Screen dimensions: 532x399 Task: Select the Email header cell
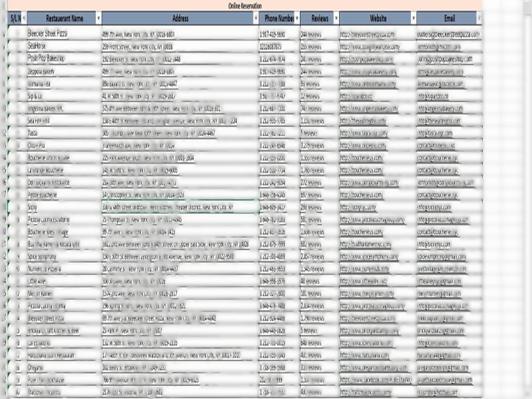tap(449, 18)
